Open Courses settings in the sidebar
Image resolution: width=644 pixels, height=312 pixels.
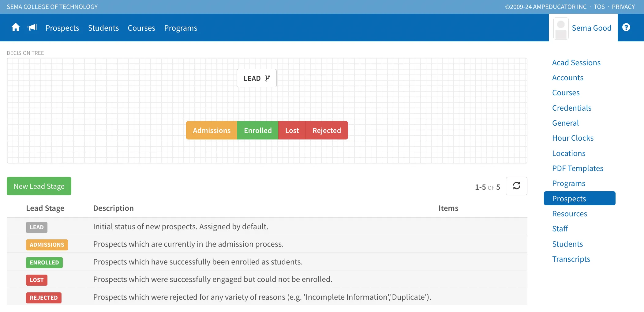[566, 93]
